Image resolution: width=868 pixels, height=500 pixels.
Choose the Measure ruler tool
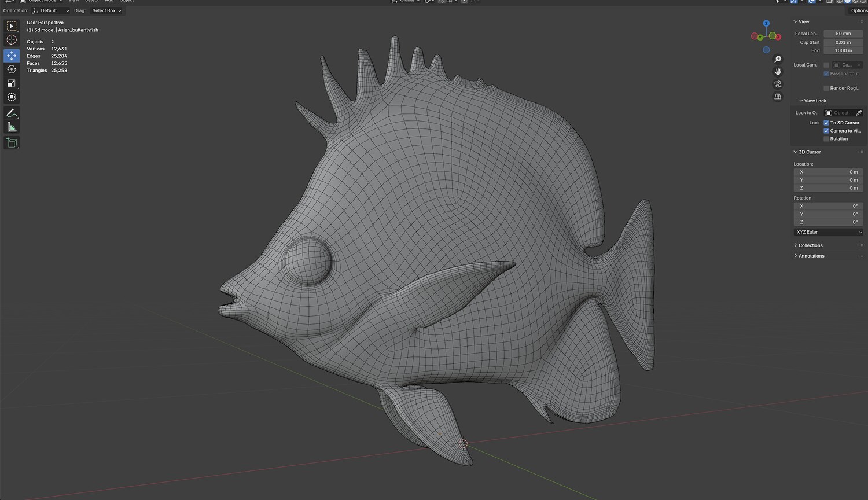coord(12,127)
